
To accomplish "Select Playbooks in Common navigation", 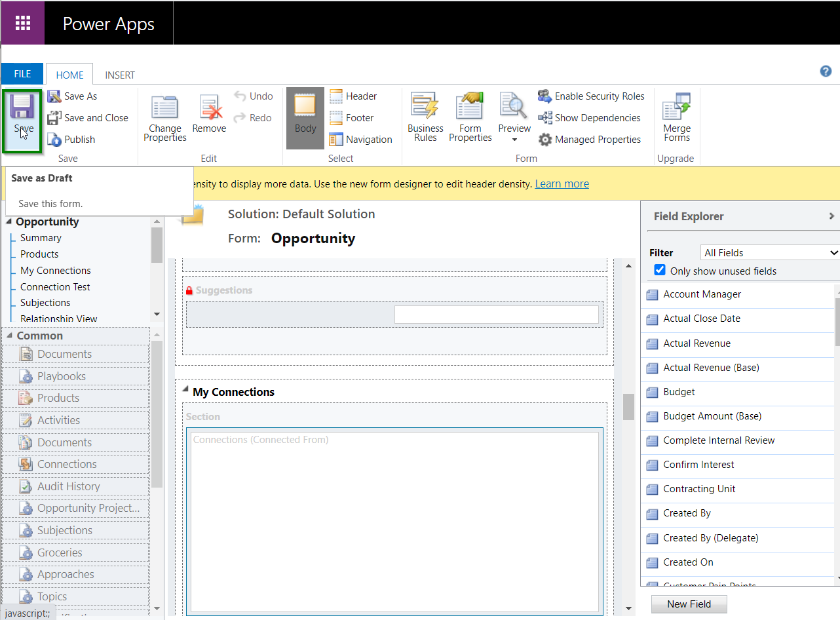I will pos(76,376).
